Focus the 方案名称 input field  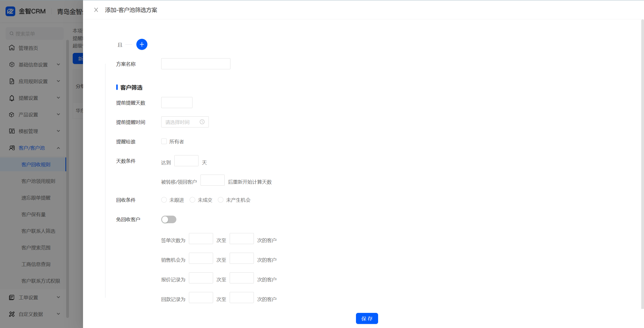pyautogui.click(x=196, y=64)
